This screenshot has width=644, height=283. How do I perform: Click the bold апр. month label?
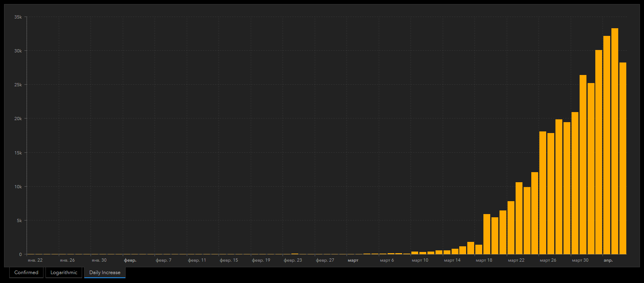click(608, 260)
